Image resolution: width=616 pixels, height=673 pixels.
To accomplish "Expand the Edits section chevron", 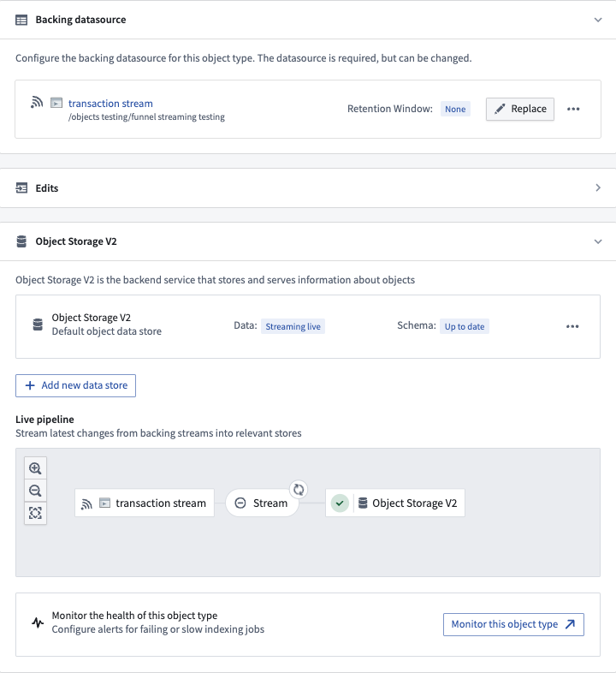I will click(598, 188).
